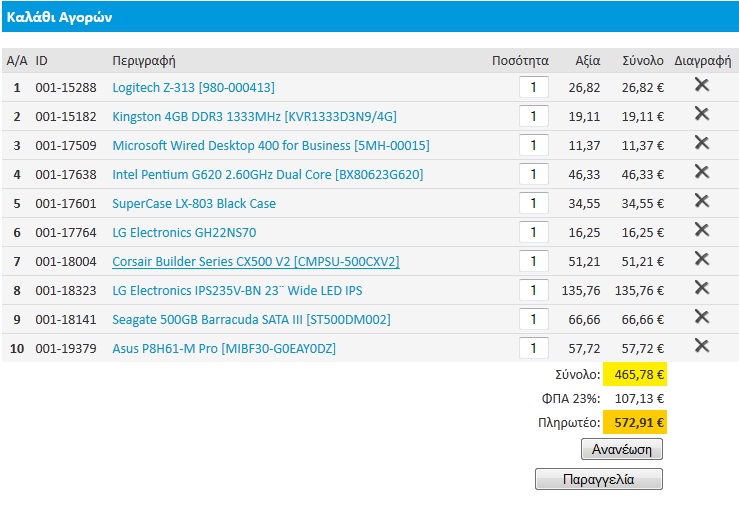Click the Καλάθι Αγορών page title
This screenshot has height=508, width=739.
coord(59,17)
